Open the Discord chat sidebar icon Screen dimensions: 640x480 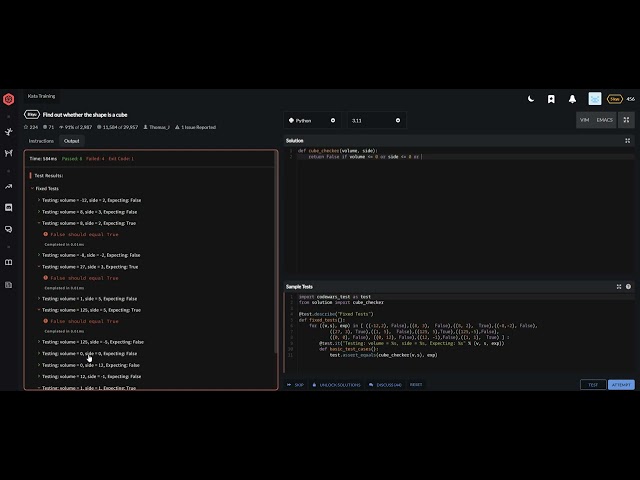9,207
